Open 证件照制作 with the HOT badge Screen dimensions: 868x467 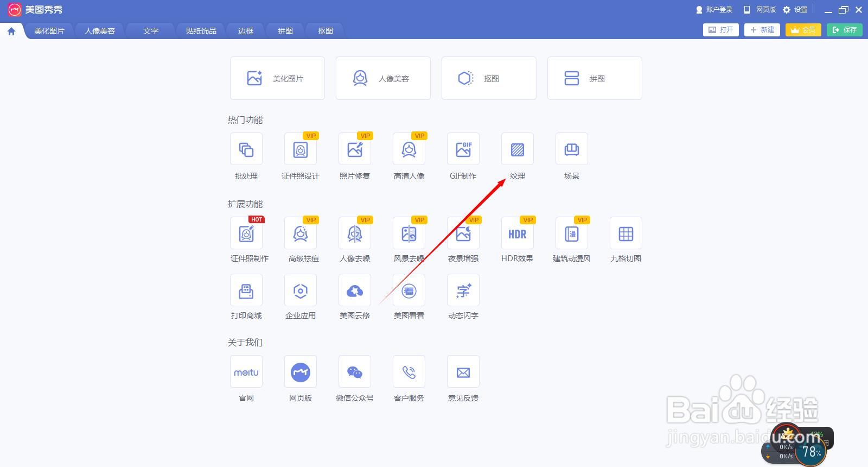246,233
